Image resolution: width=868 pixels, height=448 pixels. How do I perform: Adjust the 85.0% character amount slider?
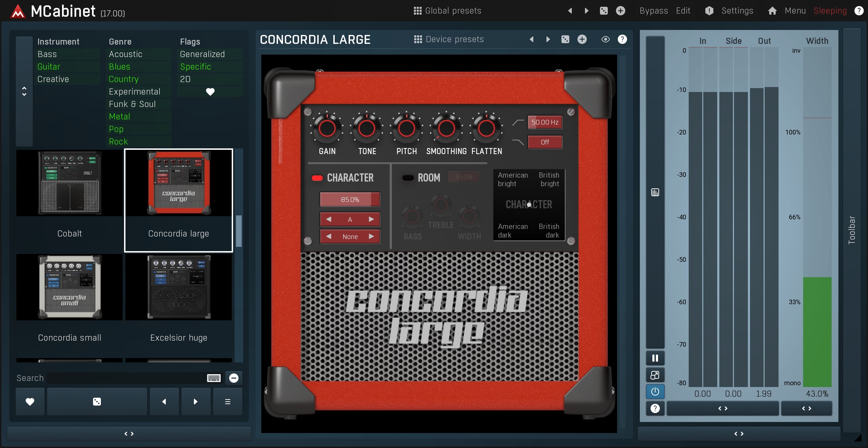(x=350, y=199)
